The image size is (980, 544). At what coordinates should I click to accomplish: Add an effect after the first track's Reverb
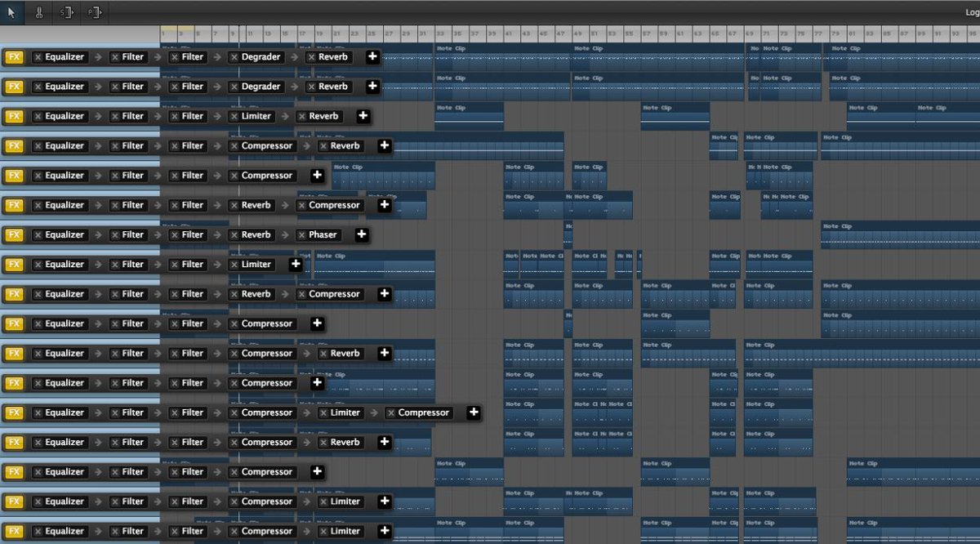372,56
